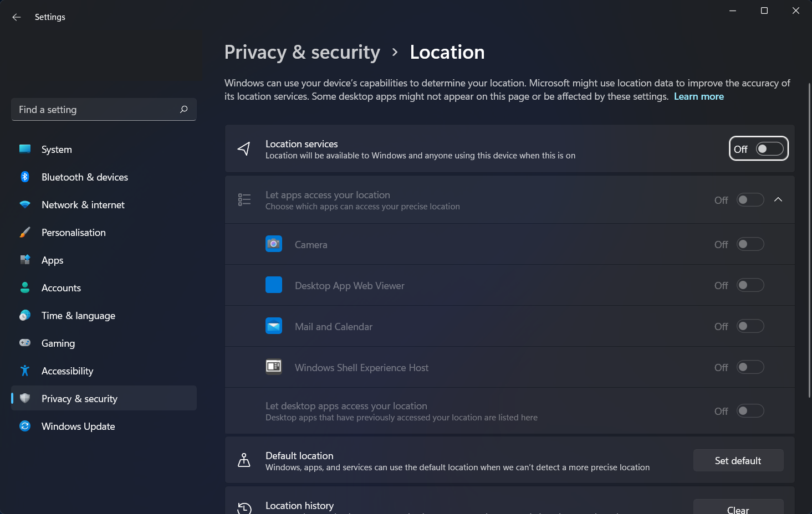The width and height of the screenshot is (812, 514).
Task: Toggle Camera location access switch
Action: 750,244
